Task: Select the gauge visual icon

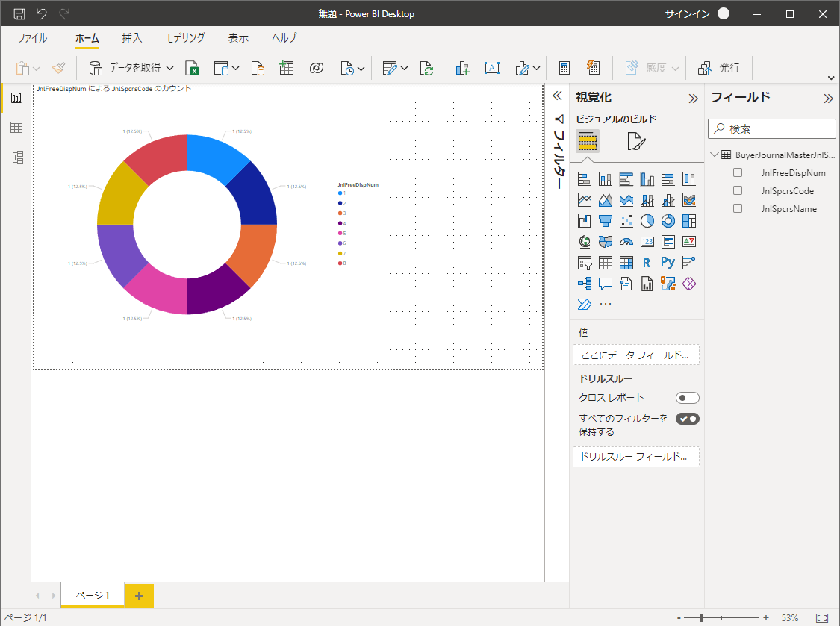Action: [626, 242]
